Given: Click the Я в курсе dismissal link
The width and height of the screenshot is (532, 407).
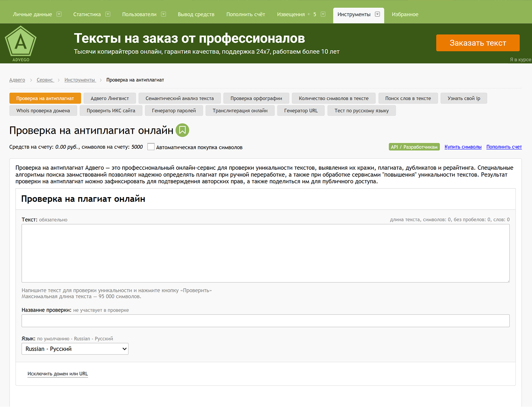Looking at the screenshot, I should pyautogui.click(x=521, y=59).
